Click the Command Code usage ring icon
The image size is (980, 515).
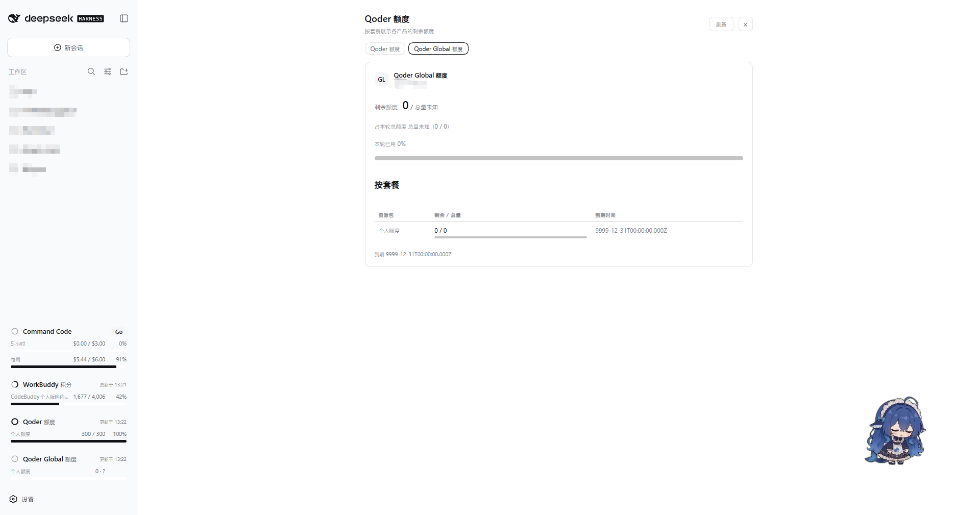(x=15, y=331)
